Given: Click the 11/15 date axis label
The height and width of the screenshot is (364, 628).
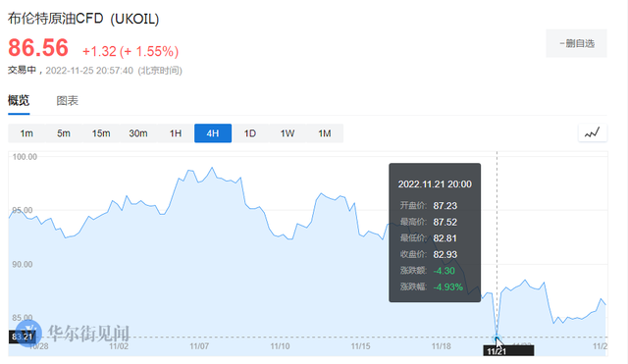Looking at the screenshot, I should 360,346.
